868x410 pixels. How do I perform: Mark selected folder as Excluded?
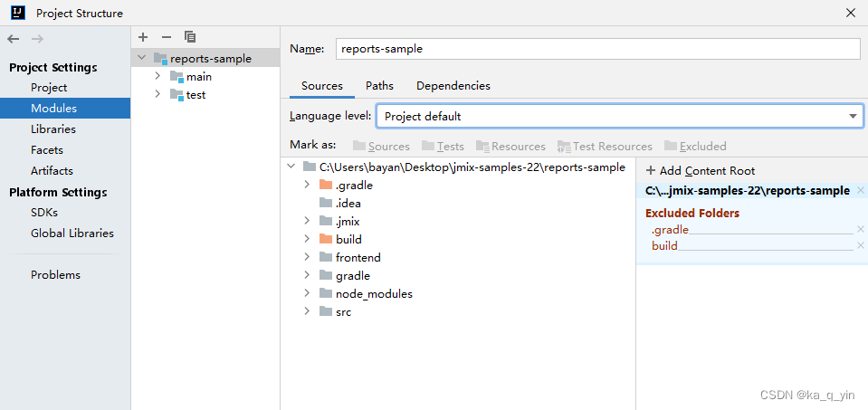point(695,146)
